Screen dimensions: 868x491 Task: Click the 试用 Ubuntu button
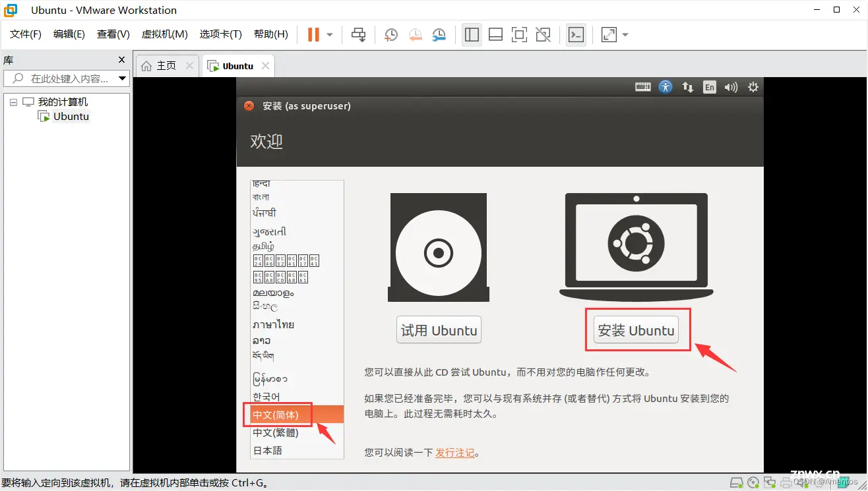[439, 330]
